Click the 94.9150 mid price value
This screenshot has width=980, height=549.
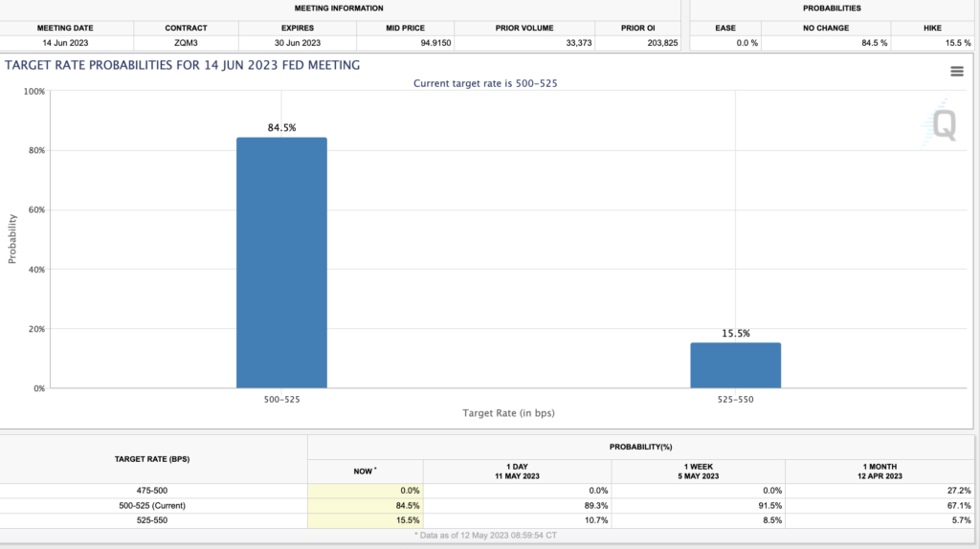pos(435,43)
